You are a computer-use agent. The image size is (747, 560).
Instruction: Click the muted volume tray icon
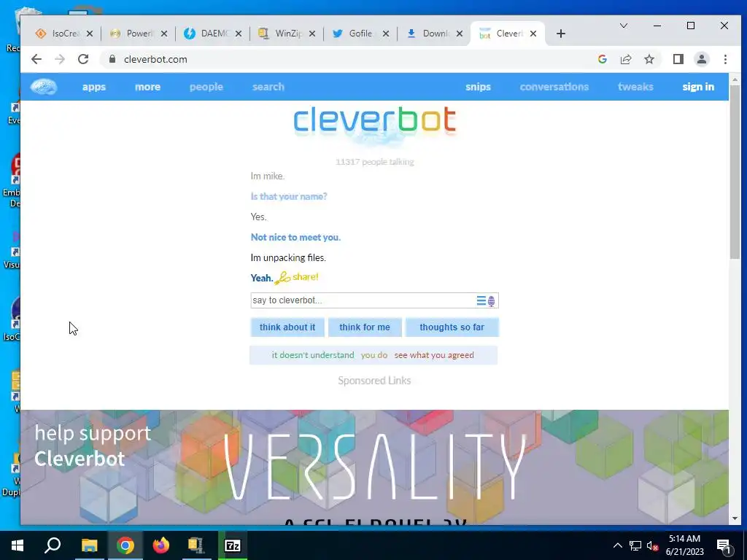tap(653, 545)
